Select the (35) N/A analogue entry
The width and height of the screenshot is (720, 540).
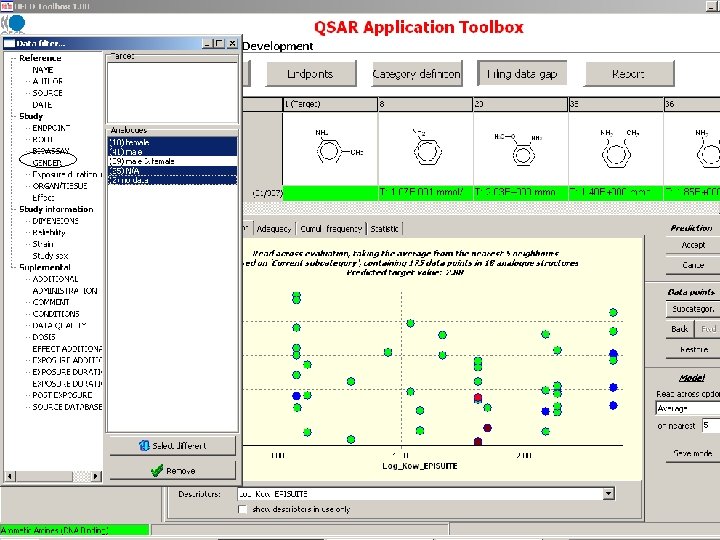pos(172,171)
